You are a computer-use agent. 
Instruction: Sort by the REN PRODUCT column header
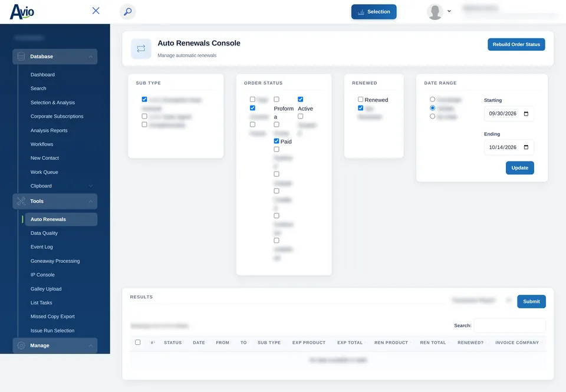(x=391, y=342)
